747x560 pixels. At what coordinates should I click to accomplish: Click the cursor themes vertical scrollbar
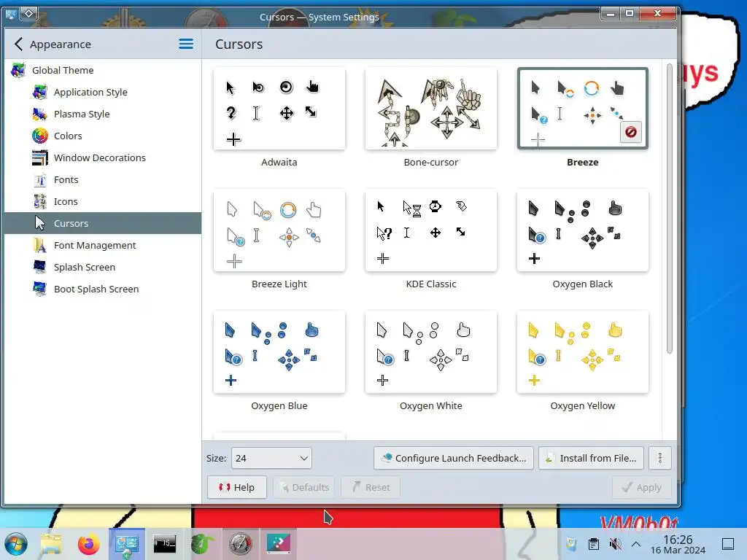click(670, 209)
